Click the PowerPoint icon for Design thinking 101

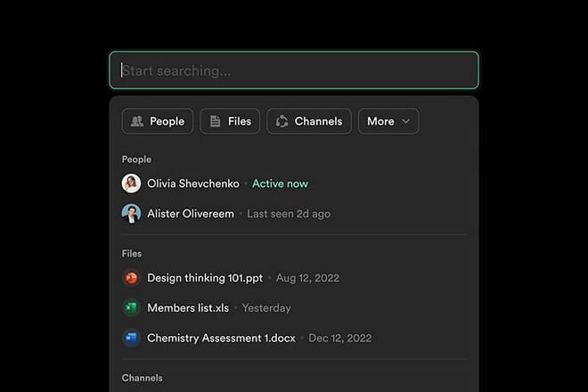click(131, 278)
